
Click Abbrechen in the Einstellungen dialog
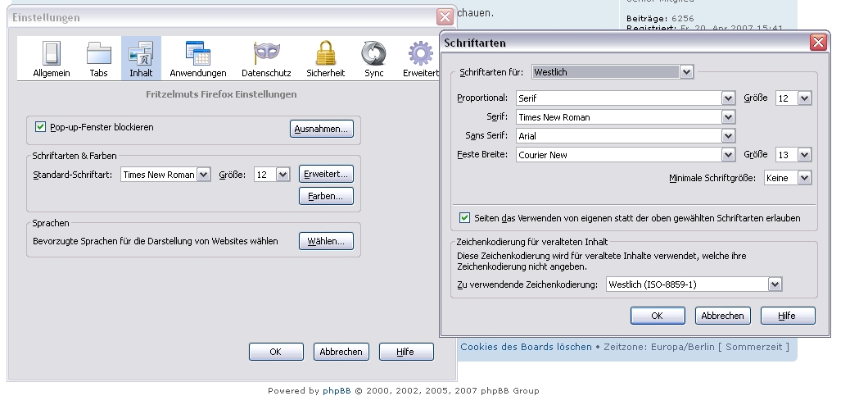point(341,352)
